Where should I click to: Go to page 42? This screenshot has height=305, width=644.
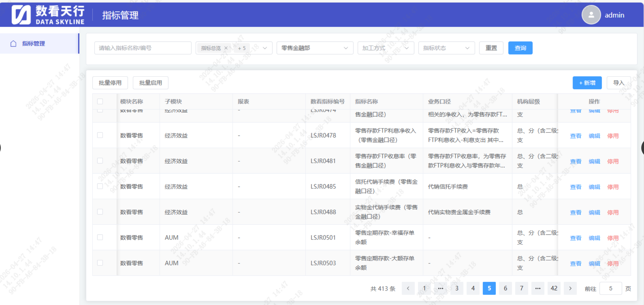pos(554,288)
